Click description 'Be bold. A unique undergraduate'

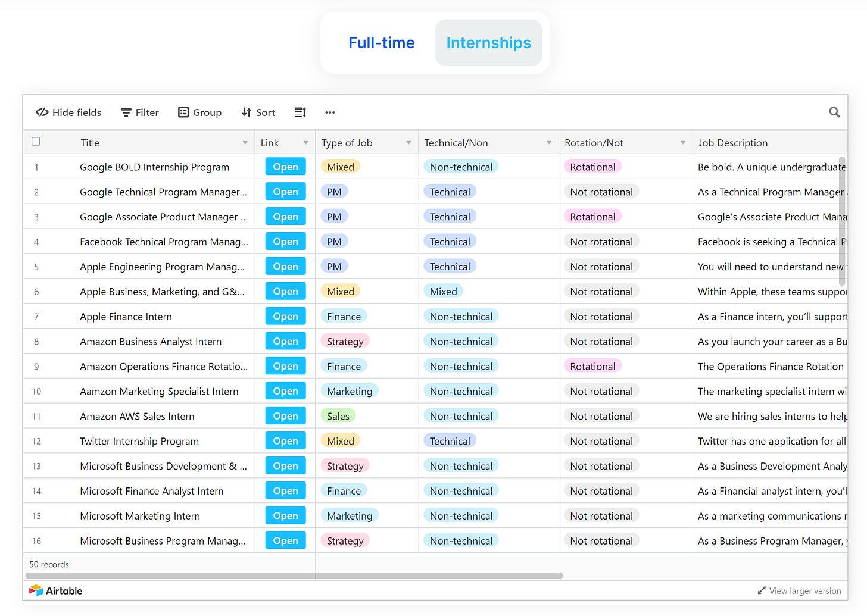(771, 167)
